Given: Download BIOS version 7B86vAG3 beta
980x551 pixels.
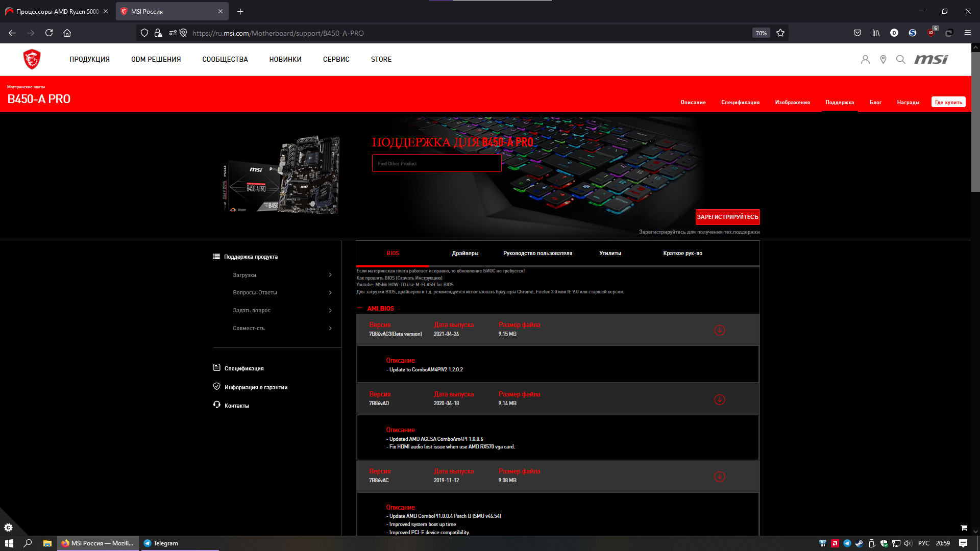Looking at the screenshot, I should pyautogui.click(x=719, y=330).
